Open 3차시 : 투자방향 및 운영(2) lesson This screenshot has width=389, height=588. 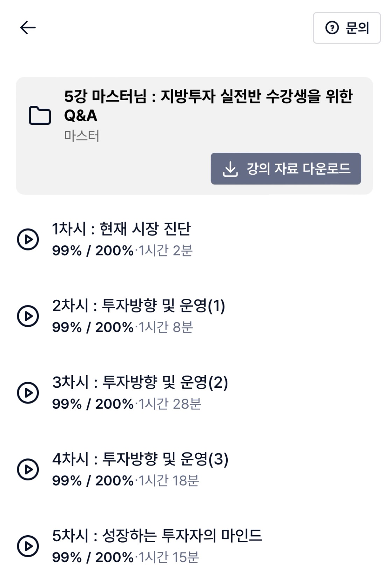point(140,382)
